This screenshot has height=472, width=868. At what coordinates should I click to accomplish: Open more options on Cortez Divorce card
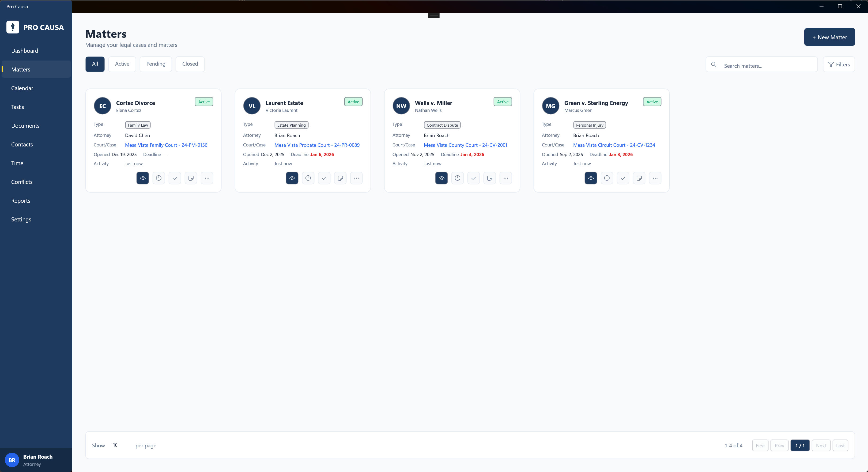pyautogui.click(x=207, y=178)
